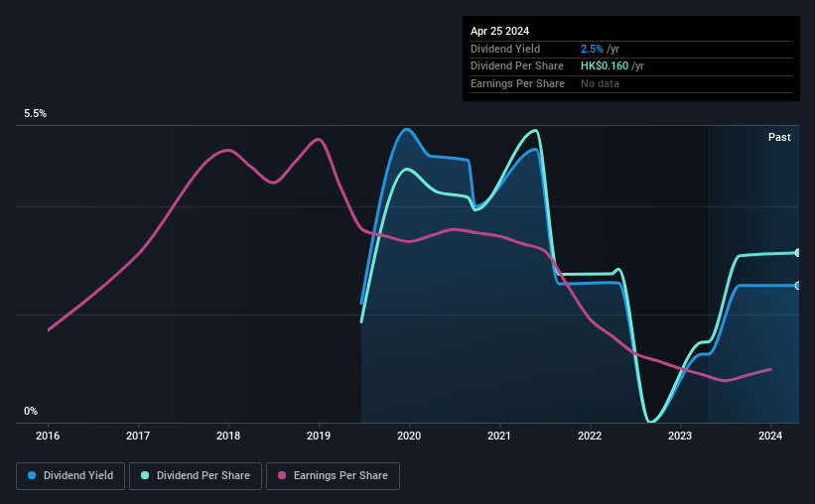Click the 2022 x-axis label
Image resolution: width=815 pixels, height=504 pixels.
[590, 436]
